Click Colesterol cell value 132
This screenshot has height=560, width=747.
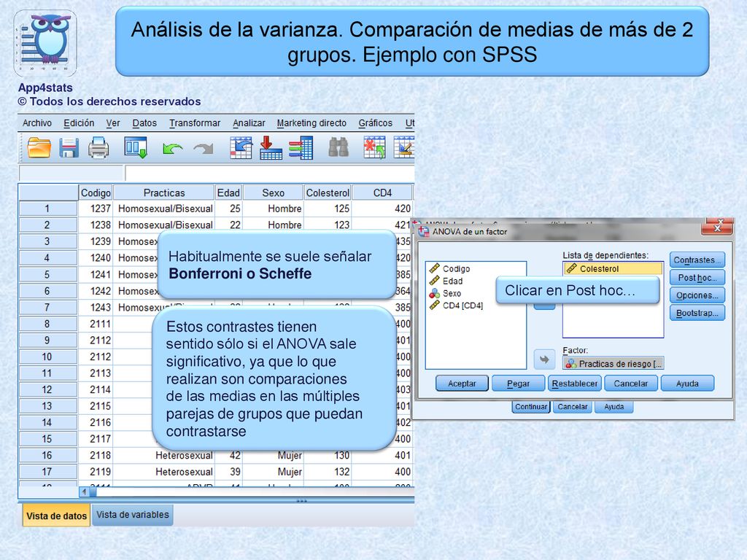(328, 472)
